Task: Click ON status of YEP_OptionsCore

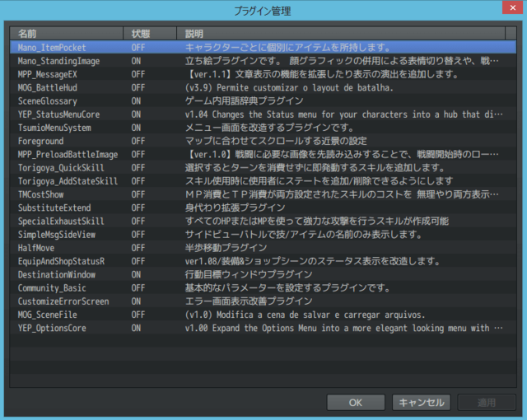Action: point(136,328)
